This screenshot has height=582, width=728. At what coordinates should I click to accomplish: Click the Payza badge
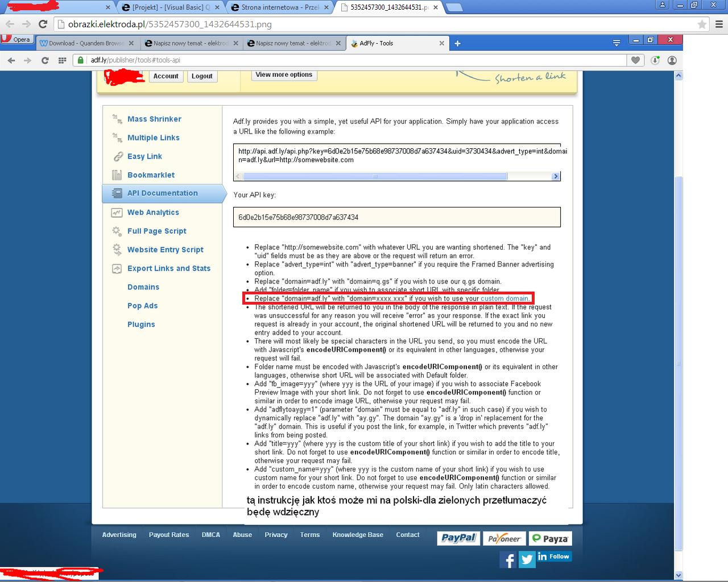point(549,538)
